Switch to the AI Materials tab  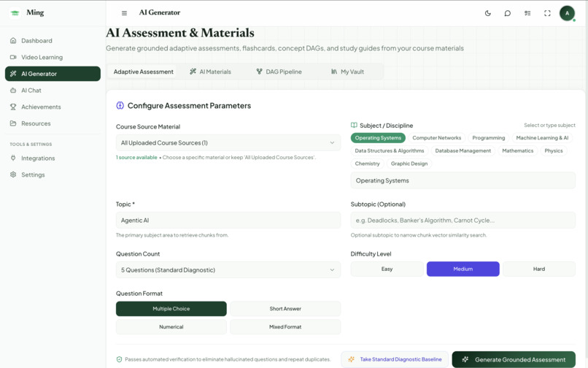click(210, 72)
